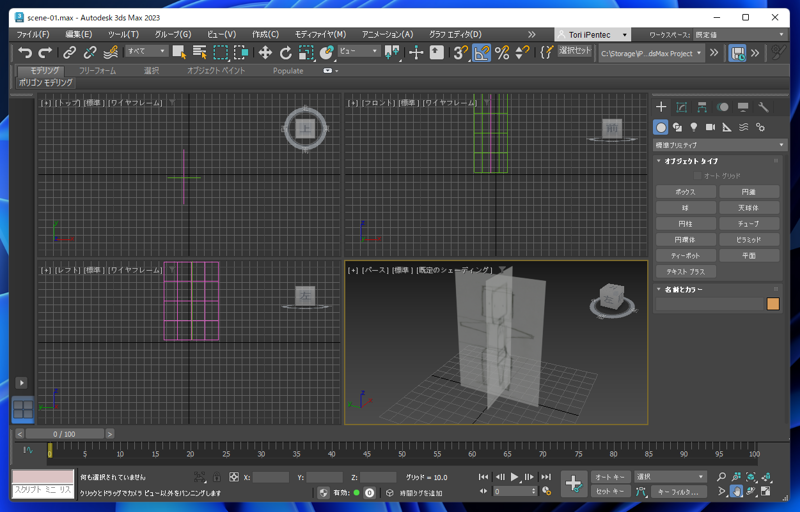Activate the Select and Scale tool
This screenshot has height=512, width=800.
(x=306, y=52)
